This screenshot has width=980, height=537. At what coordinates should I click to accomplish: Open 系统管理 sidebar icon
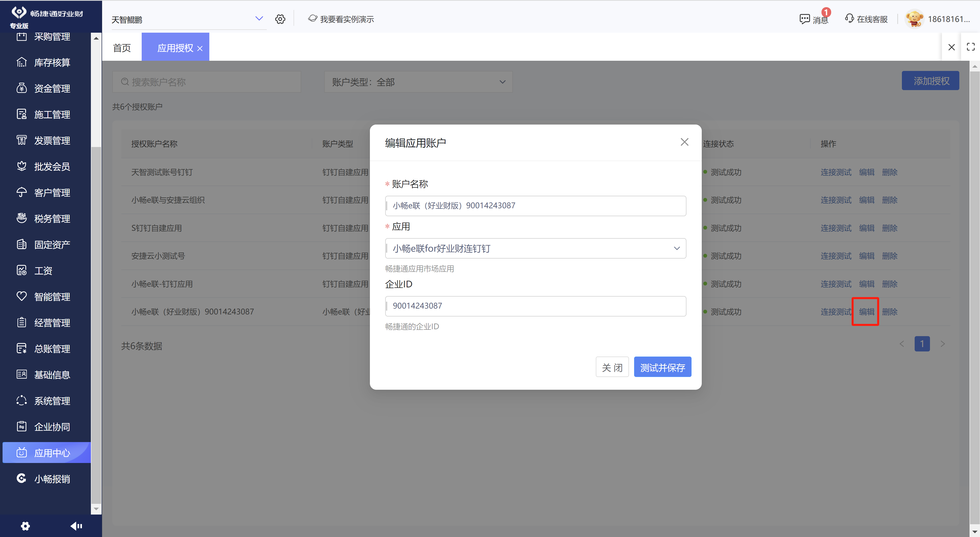pos(22,400)
